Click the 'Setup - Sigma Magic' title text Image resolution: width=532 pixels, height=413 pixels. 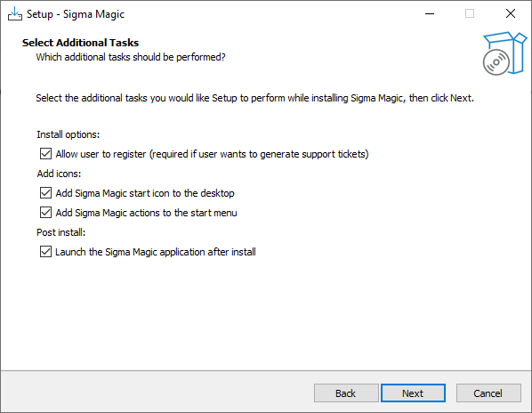click(76, 14)
